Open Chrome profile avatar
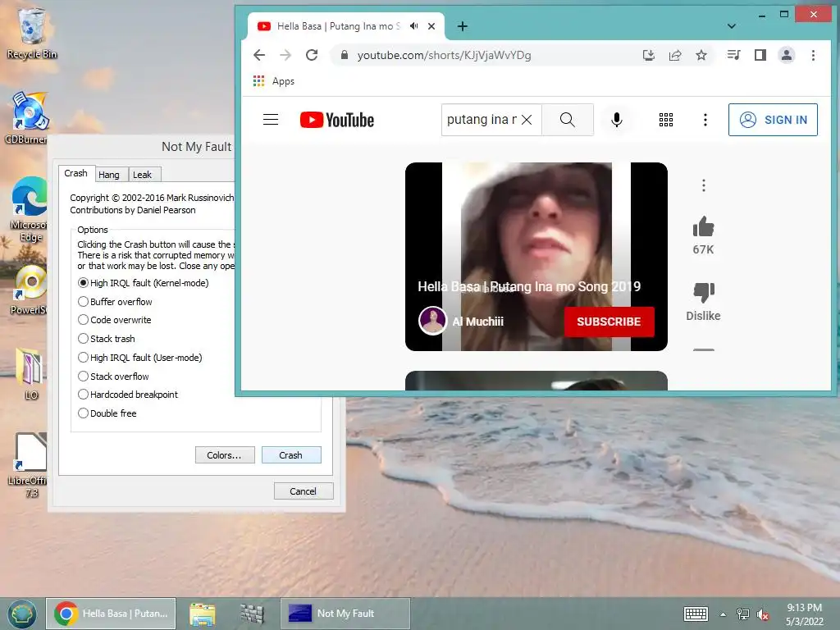Image resolution: width=840 pixels, height=630 pixels. (x=787, y=55)
